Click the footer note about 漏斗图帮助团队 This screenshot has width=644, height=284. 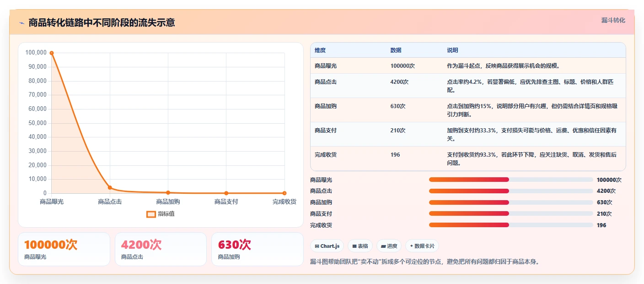(x=425, y=262)
